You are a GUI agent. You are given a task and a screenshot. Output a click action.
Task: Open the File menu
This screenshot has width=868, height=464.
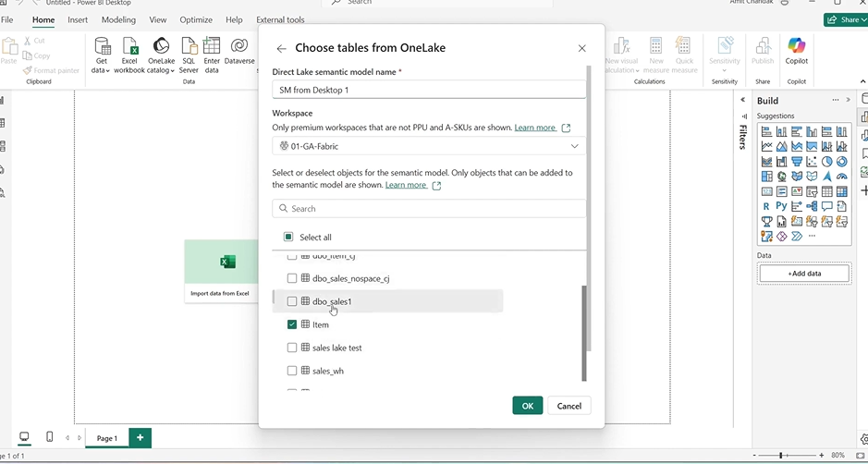[x=6, y=20]
